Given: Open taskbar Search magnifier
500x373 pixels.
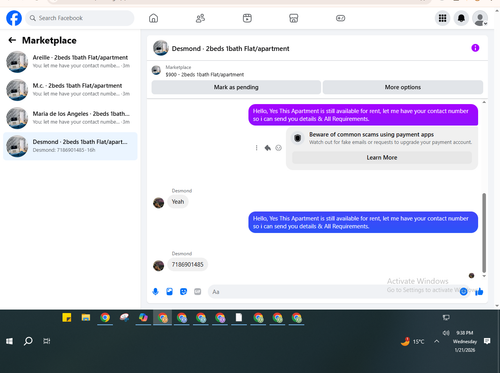Looking at the screenshot, I should [28, 341].
